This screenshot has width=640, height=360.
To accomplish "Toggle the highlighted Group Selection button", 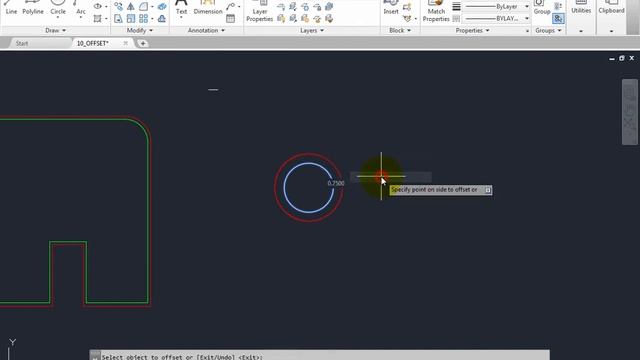I will click(558, 19).
